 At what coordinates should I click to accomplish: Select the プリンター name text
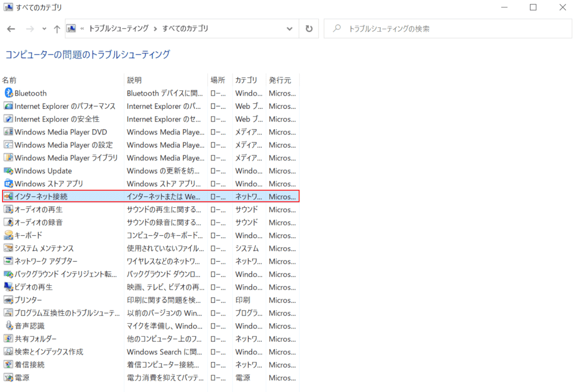[x=28, y=300]
